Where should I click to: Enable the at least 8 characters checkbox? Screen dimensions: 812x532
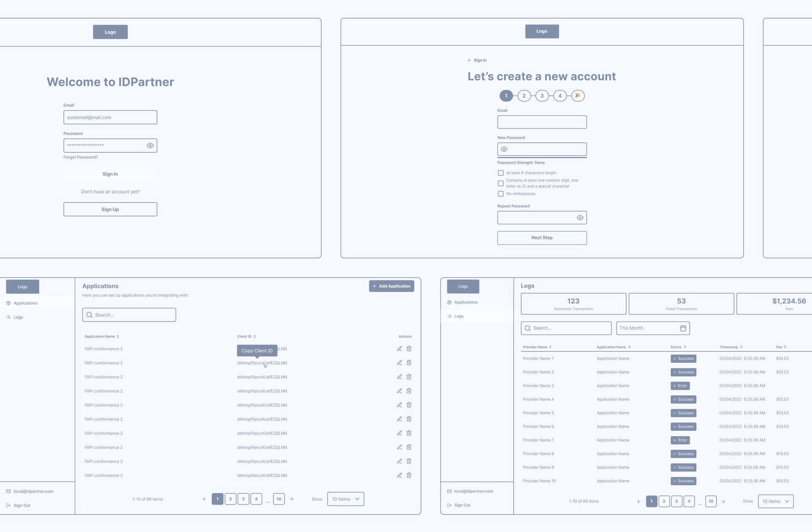500,173
